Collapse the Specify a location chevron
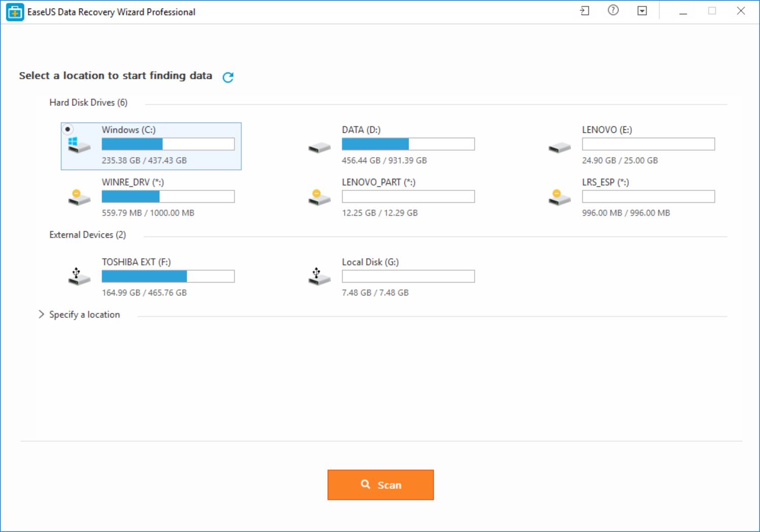This screenshot has width=760, height=532. [42, 315]
